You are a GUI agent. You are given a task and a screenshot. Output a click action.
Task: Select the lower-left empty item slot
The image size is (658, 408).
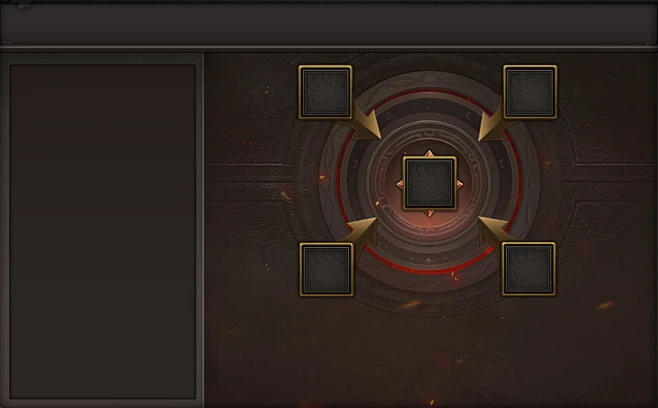[326, 269]
